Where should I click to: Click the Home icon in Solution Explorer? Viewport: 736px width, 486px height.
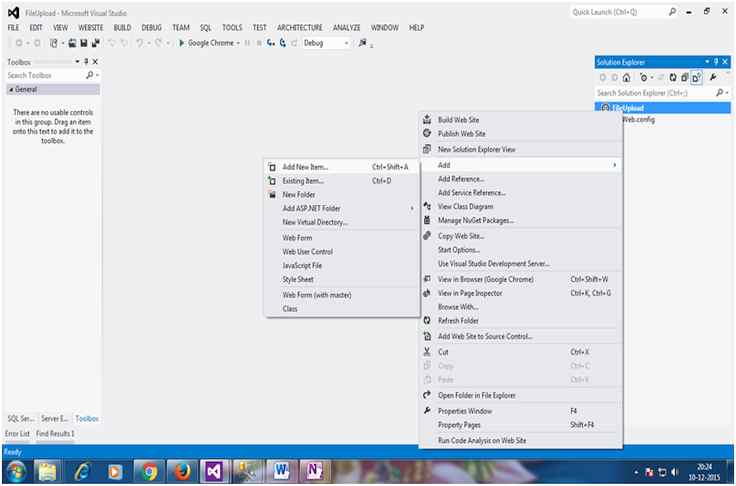coord(626,77)
